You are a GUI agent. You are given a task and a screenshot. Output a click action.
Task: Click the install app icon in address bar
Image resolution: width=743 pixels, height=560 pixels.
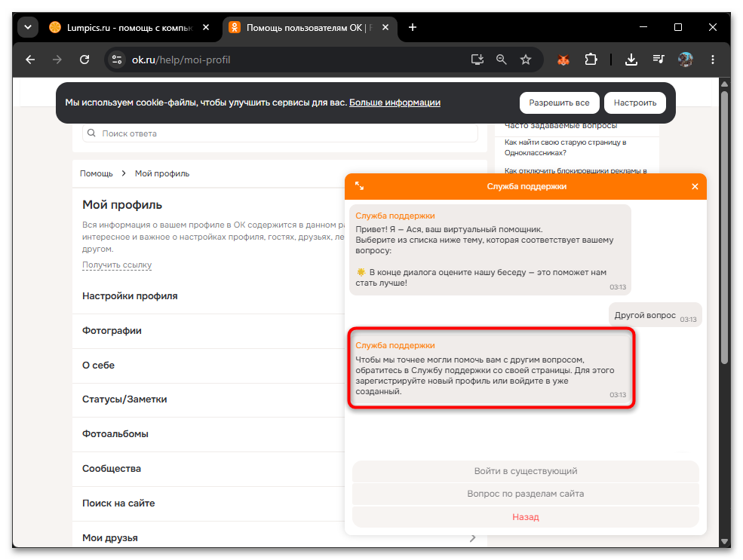pyautogui.click(x=477, y=60)
